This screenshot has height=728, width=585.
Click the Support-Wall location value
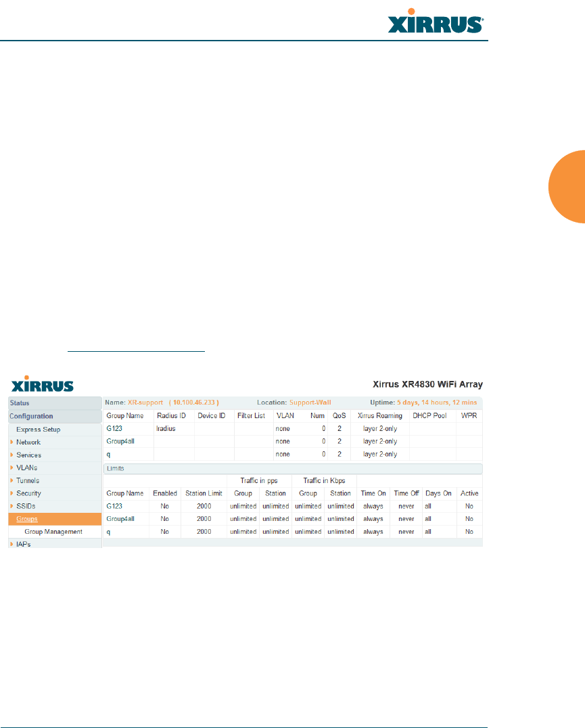point(310,403)
